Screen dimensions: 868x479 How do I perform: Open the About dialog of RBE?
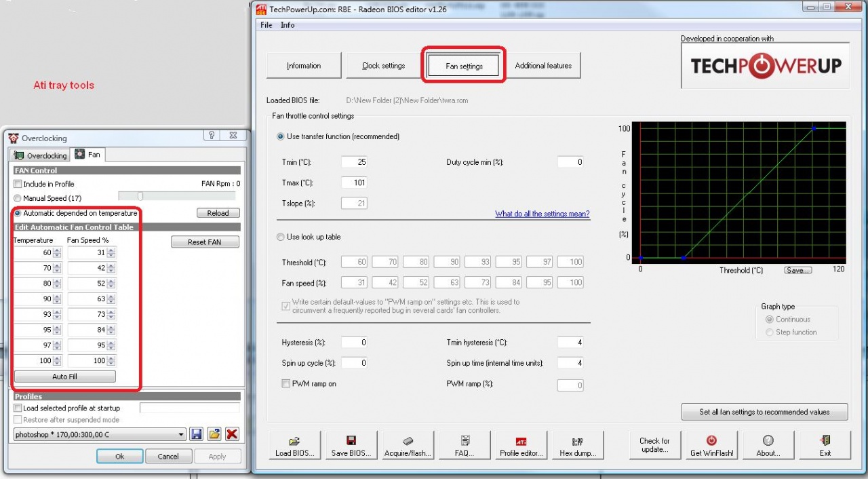tap(768, 445)
